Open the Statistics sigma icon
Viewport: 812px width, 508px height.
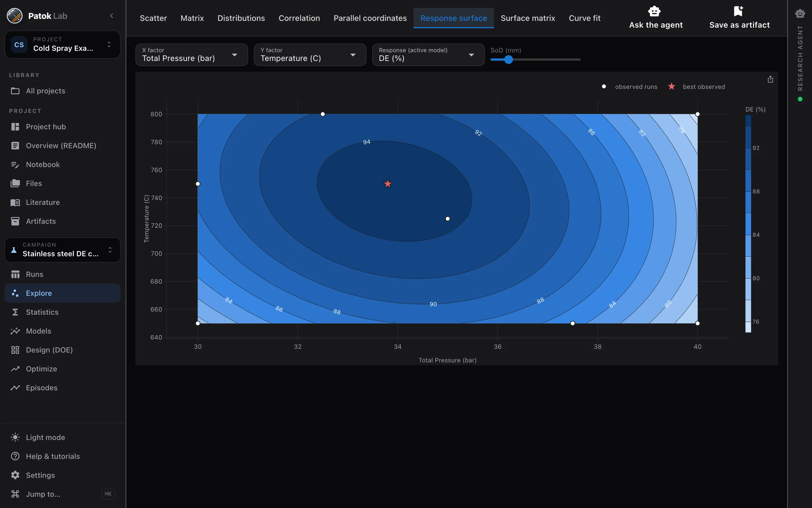click(15, 312)
